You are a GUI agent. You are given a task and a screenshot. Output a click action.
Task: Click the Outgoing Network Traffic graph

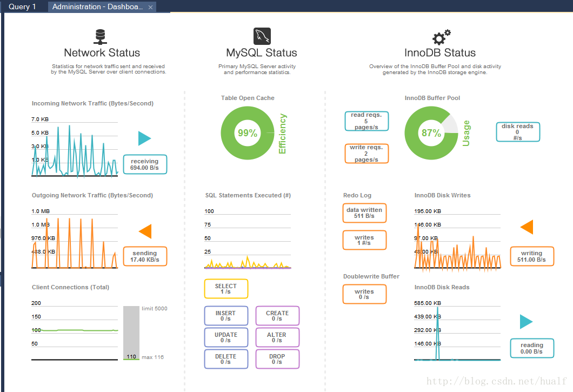coord(75,240)
